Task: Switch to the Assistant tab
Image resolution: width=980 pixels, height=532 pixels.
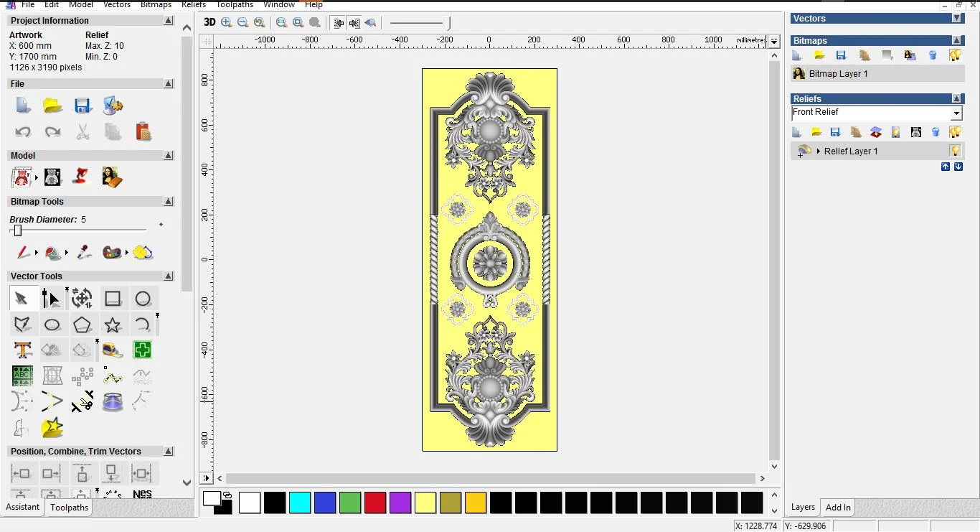Action: [x=23, y=507]
